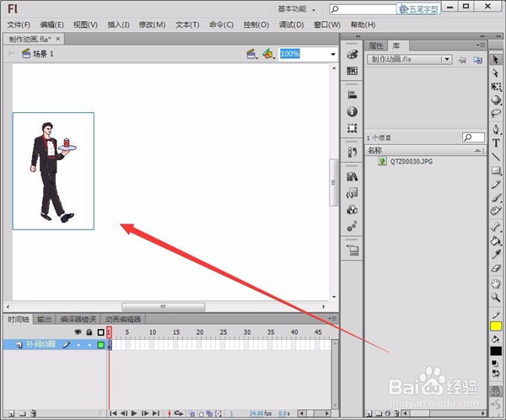Toggle Edit Multiple Frames button
The height and width of the screenshot is (420, 506).
[x=209, y=413]
